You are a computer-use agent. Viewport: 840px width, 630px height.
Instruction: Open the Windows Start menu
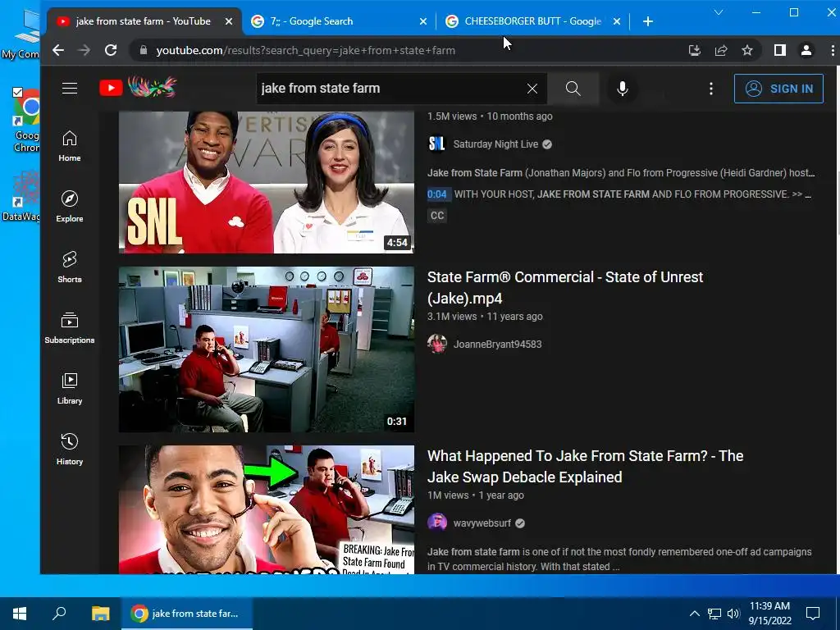coord(20,614)
